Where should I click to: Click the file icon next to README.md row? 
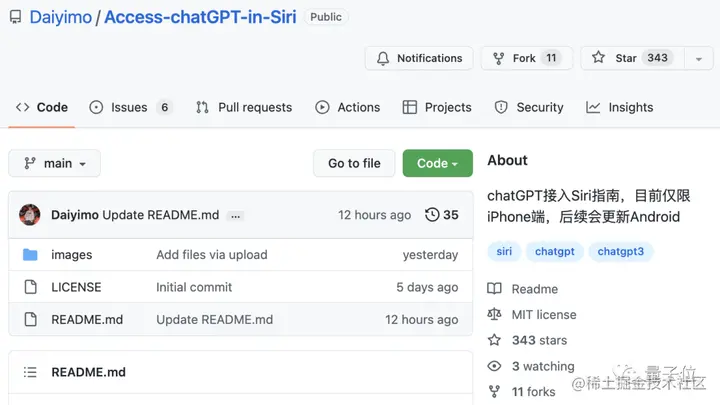coord(30,319)
